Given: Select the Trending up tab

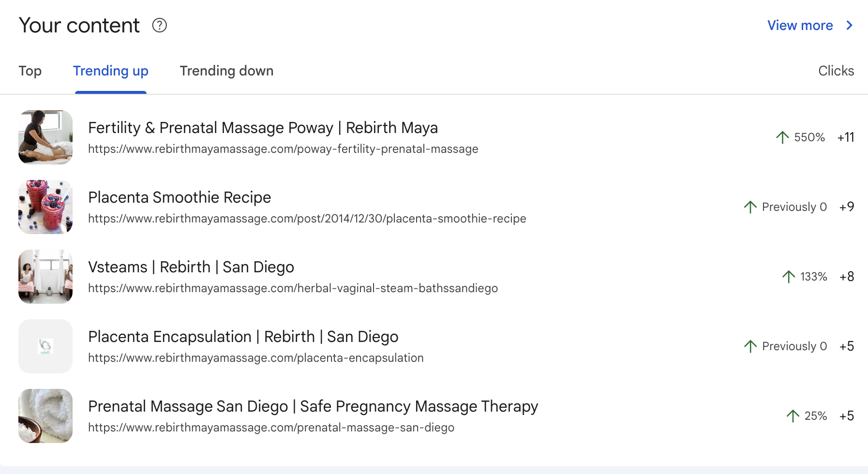Looking at the screenshot, I should click(111, 71).
